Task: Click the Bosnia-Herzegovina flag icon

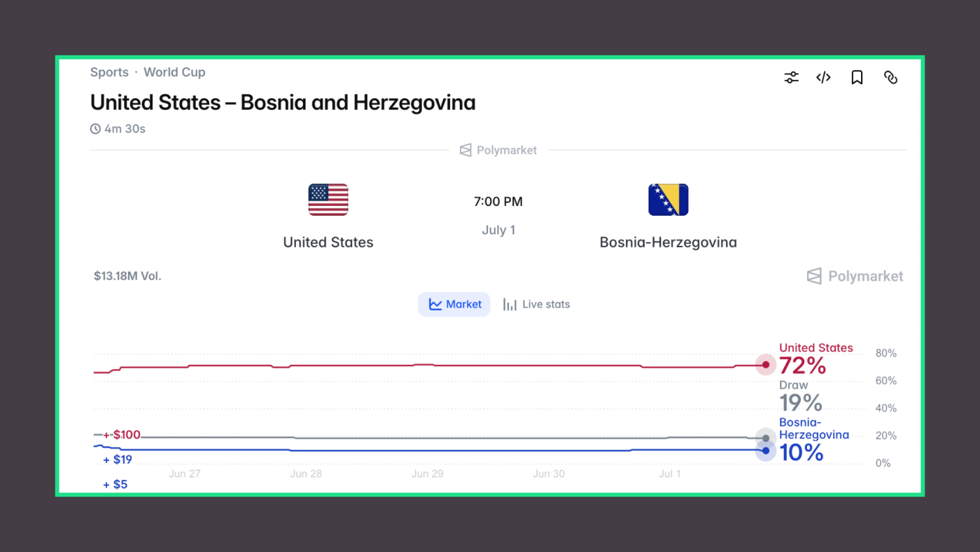Action: (668, 200)
